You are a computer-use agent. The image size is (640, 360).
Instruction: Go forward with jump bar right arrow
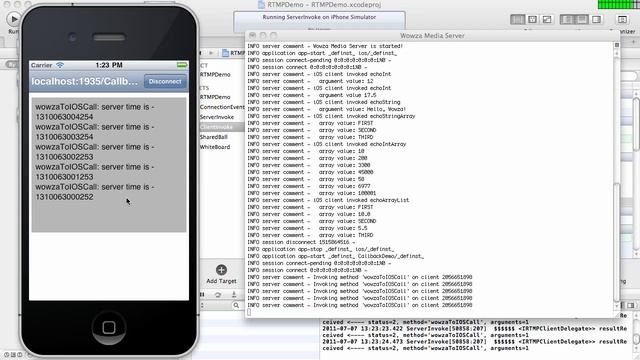(211, 53)
